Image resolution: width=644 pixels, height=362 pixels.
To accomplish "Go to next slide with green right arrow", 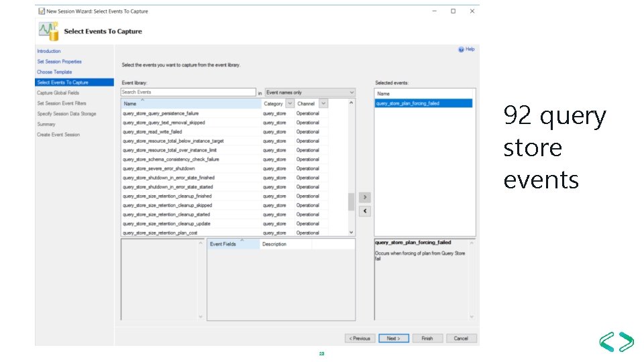I will pyautogui.click(x=627, y=341).
